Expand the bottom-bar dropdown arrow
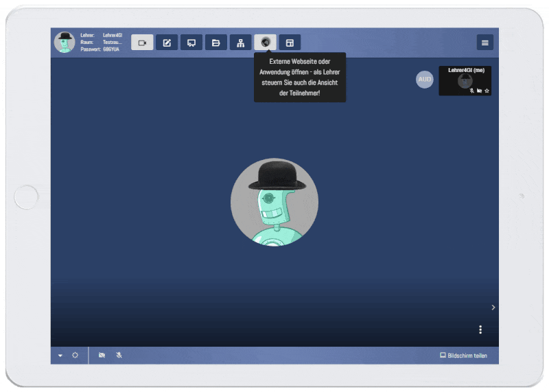Viewport: 549px width, 392px height. click(x=60, y=356)
